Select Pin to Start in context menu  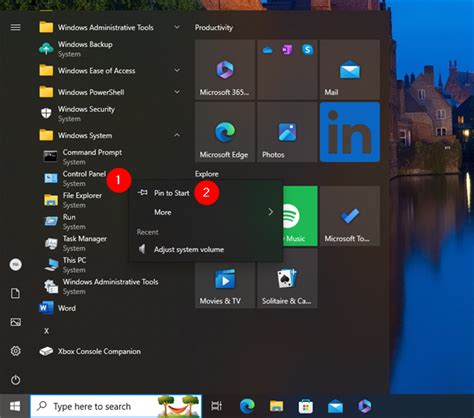pos(206,193)
